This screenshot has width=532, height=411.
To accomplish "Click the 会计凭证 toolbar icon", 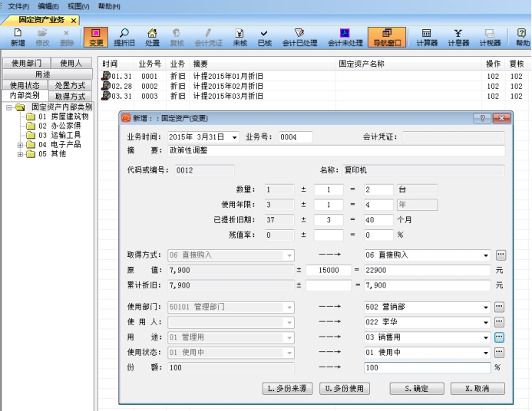I will [x=208, y=38].
